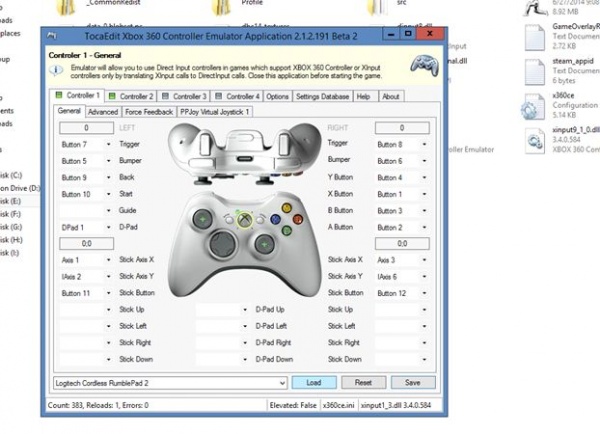This screenshot has height=434, width=600.
Task: Open the Right Trigger dropdown showing Button 8
Action: click(x=402, y=144)
